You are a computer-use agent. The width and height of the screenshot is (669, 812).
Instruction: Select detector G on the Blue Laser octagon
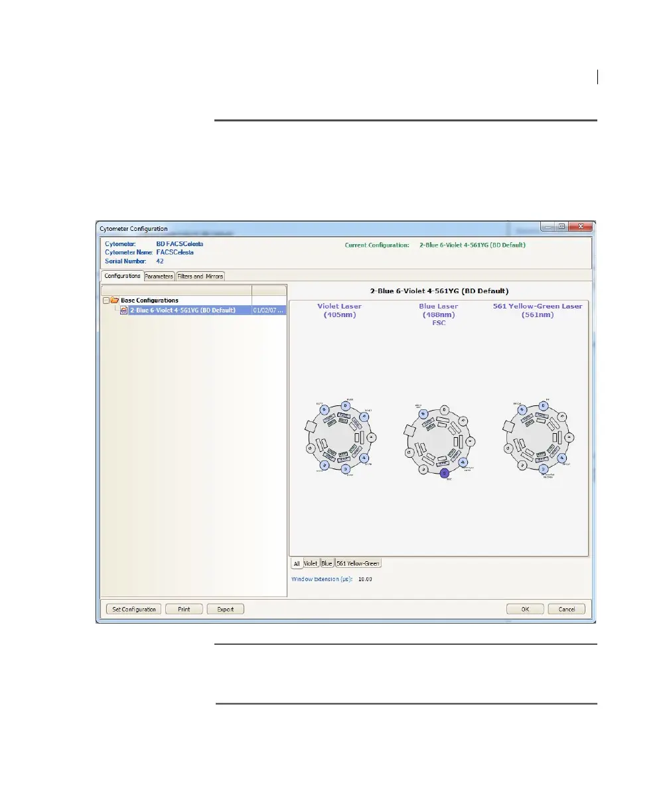(x=409, y=452)
